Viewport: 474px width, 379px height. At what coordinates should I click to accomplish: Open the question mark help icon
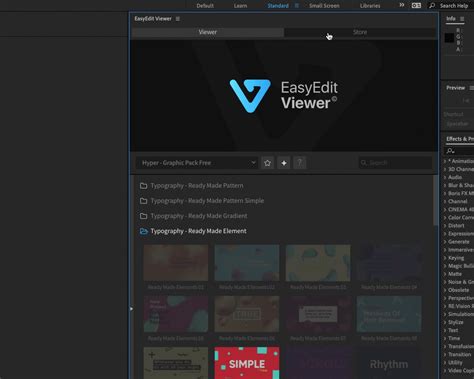pyautogui.click(x=300, y=163)
